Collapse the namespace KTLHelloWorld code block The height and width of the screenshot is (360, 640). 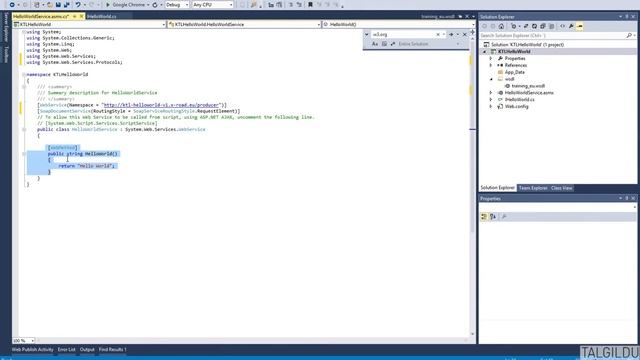tap(24, 75)
